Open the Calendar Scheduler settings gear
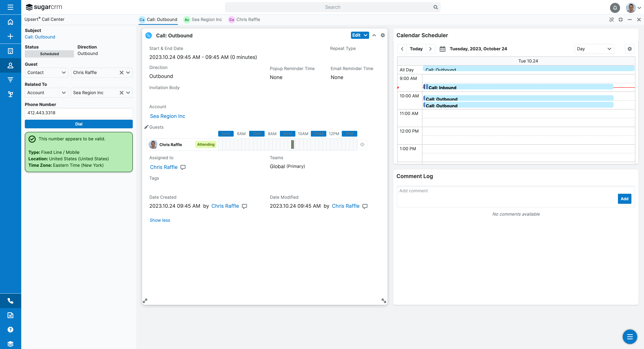Image resolution: width=644 pixels, height=349 pixels. tap(629, 49)
